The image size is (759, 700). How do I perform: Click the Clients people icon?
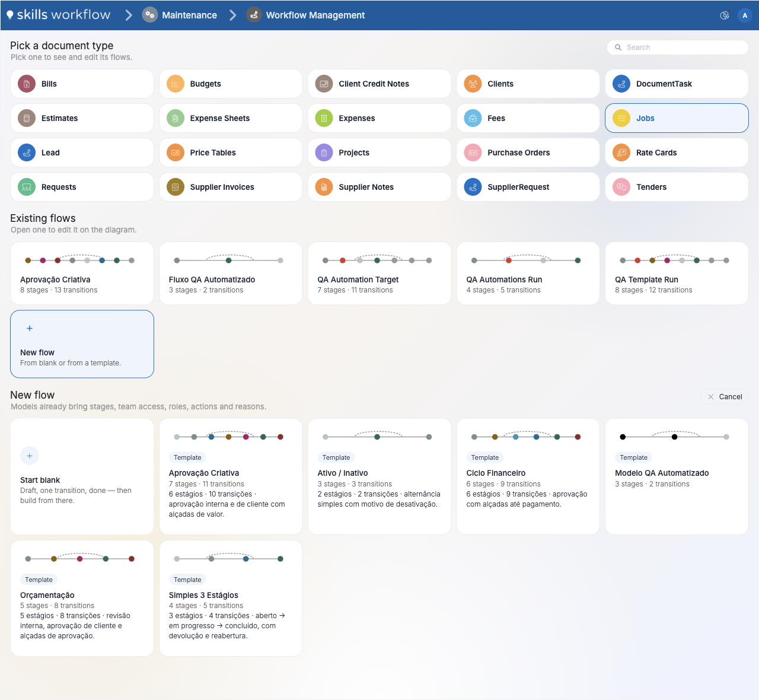(x=473, y=84)
